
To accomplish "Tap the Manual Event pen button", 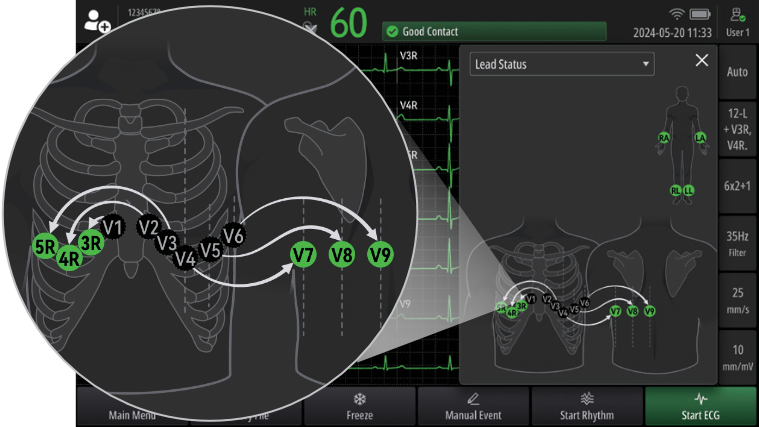I will point(473,406).
